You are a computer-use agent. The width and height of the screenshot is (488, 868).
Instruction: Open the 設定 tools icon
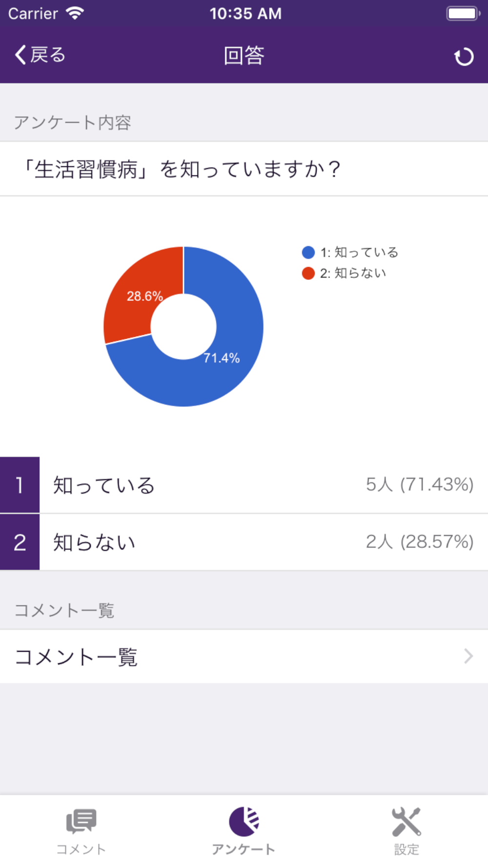pos(406,821)
